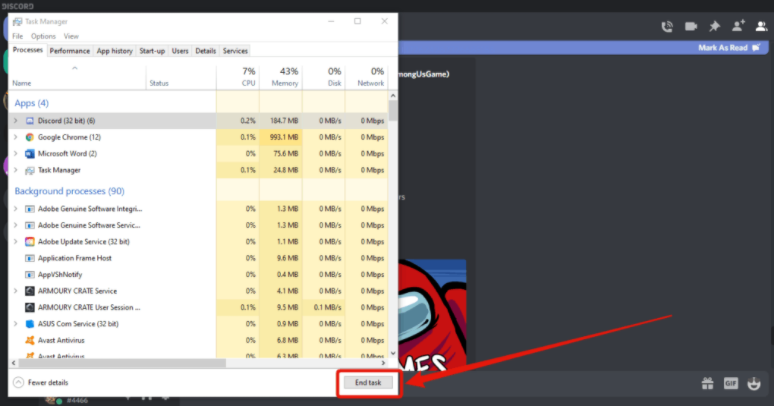Click Adobe Update Service icon

(30, 242)
